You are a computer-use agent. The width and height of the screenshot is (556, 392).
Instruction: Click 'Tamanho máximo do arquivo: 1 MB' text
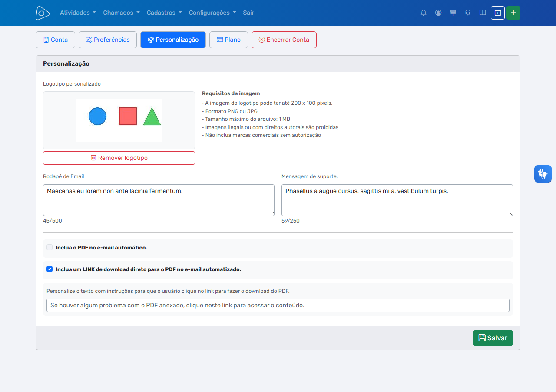pyautogui.click(x=246, y=119)
